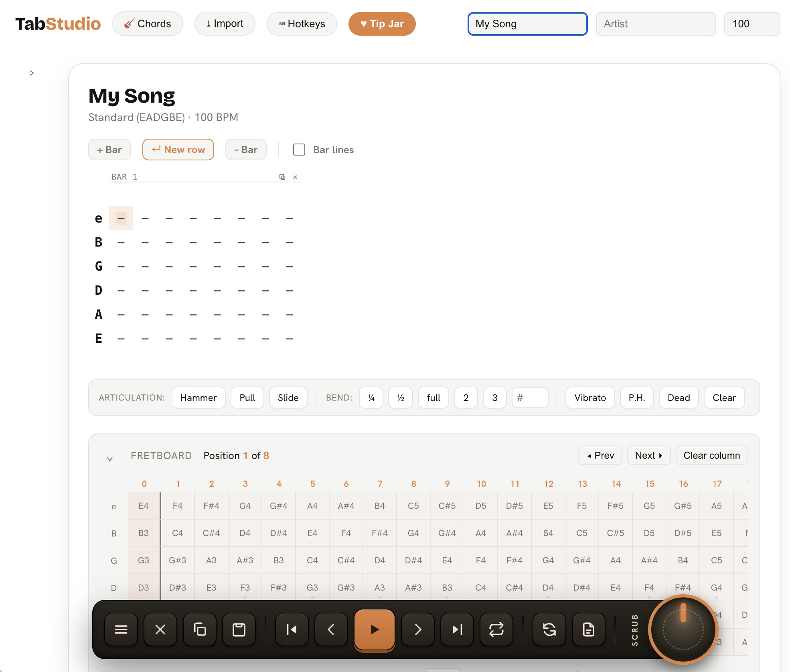This screenshot has height=672, width=790.
Task: Add a bar with + Bar
Action: point(109,150)
